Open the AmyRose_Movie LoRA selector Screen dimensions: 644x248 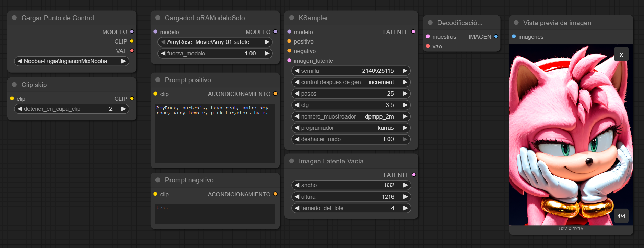[x=215, y=42]
